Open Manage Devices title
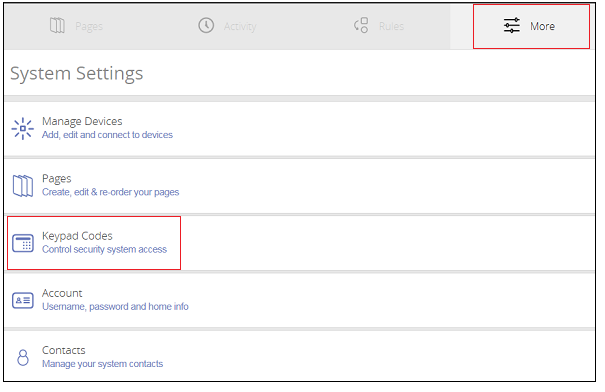 82,121
